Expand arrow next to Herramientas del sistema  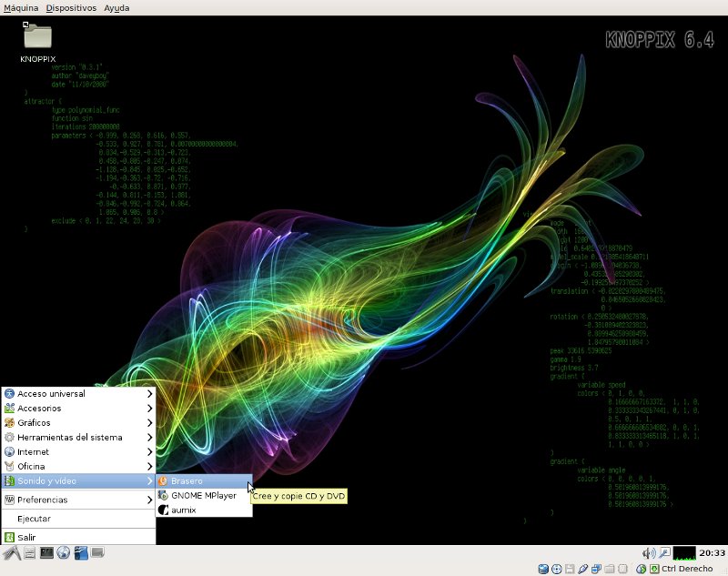pyautogui.click(x=149, y=437)
